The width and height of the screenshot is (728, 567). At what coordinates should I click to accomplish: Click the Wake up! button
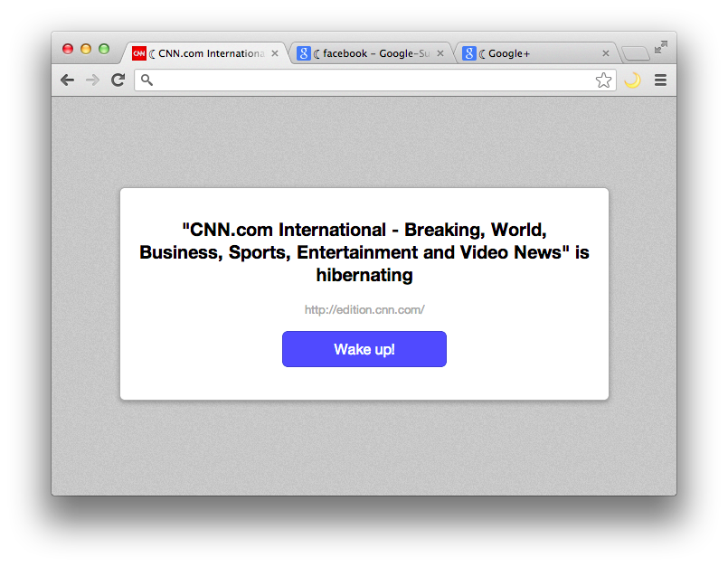(364, 349)
